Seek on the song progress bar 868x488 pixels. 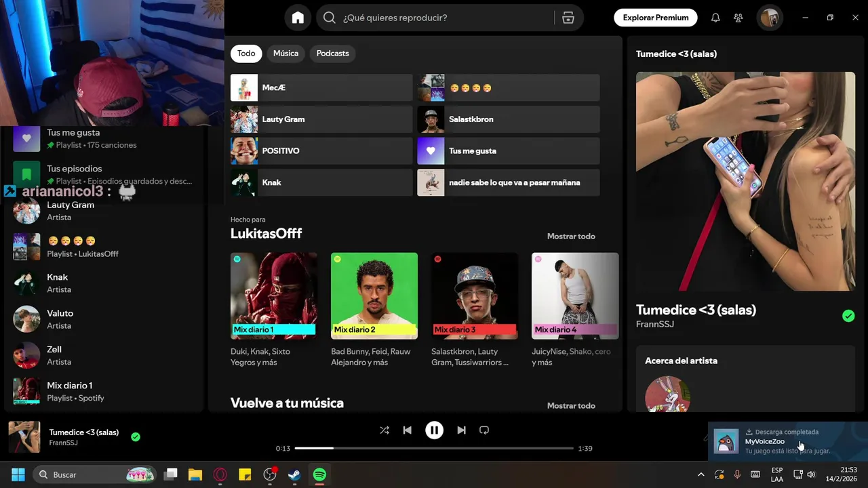pos(434,448)
